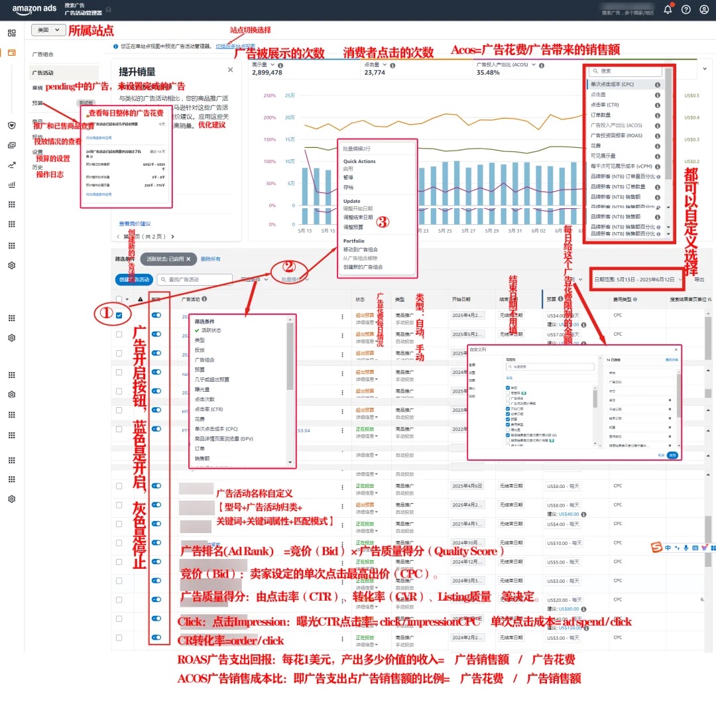Toggle the switch in the US$10.00 budget row
The image size is (716, 728).
tap(156, 543)
